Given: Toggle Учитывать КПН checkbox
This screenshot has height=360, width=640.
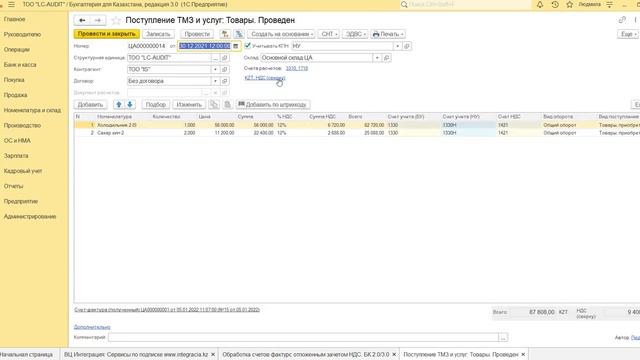Looking at the screenshot, I should [247, 46].
